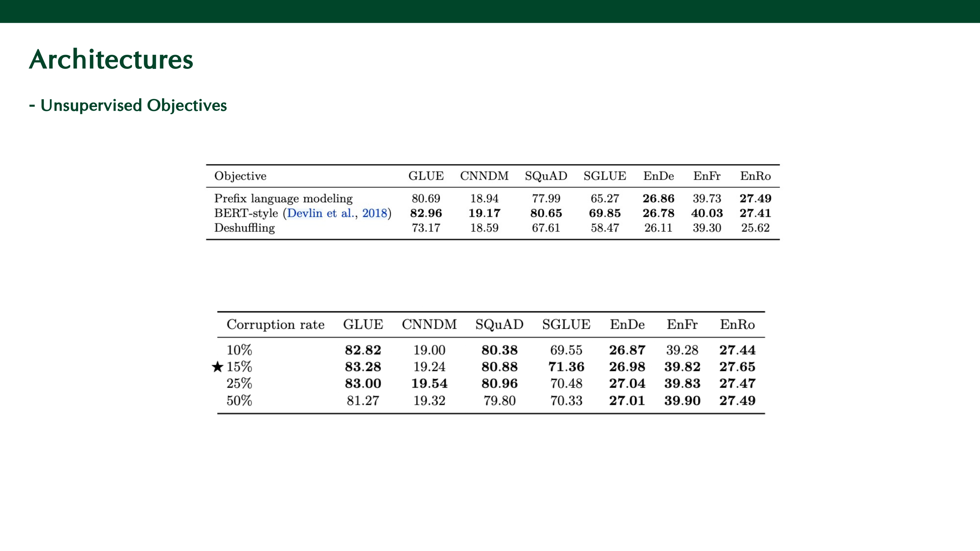The width and height of the screenshot is (980, 551).
Task: Click the Objective column header
Action: 240,176
